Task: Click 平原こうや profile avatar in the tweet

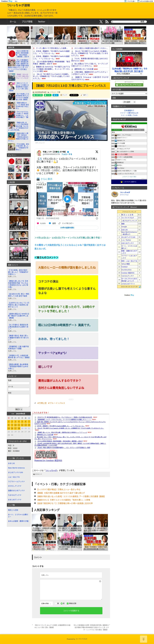Action: pos(39,153)
